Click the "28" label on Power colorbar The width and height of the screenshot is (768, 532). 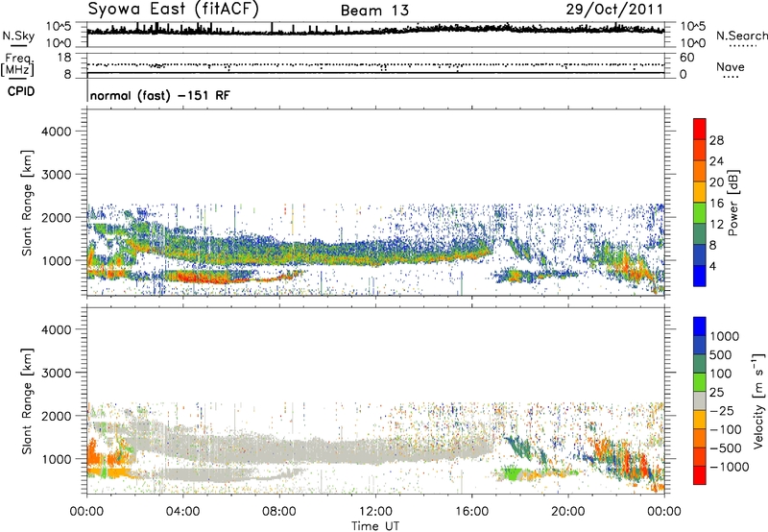(716, 140)
